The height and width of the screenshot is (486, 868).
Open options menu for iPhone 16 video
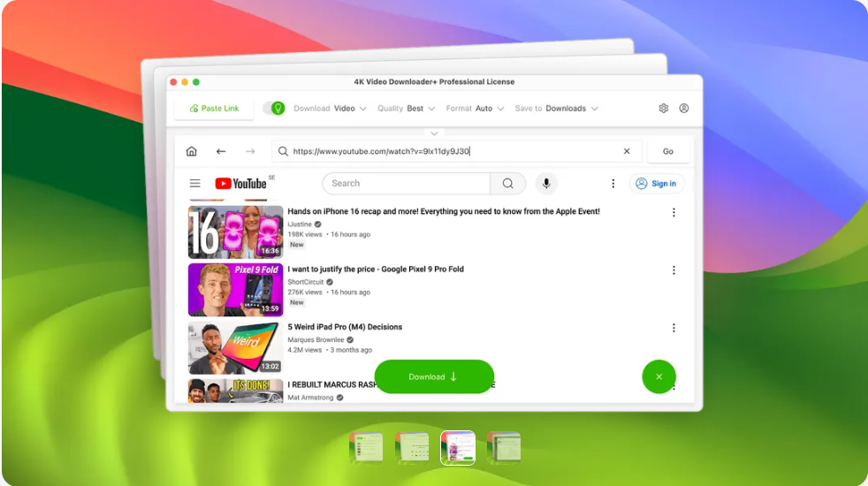[674, 213]
